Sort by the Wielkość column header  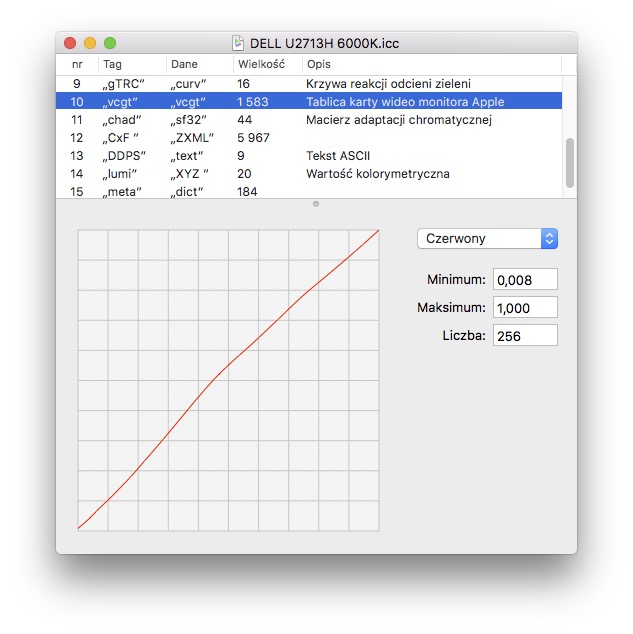(268, 64)
